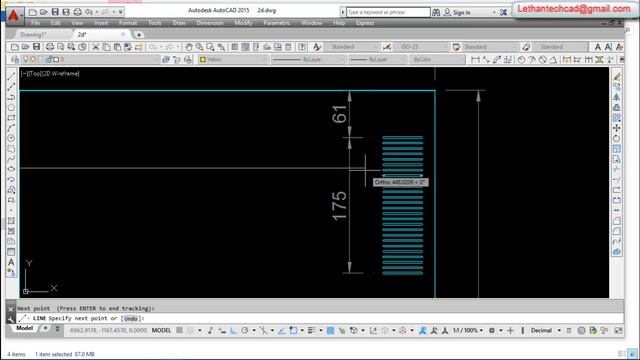The width and height of the screenshot is (640, 360).
Task: Click the Text Style icon
Action: 317,47
